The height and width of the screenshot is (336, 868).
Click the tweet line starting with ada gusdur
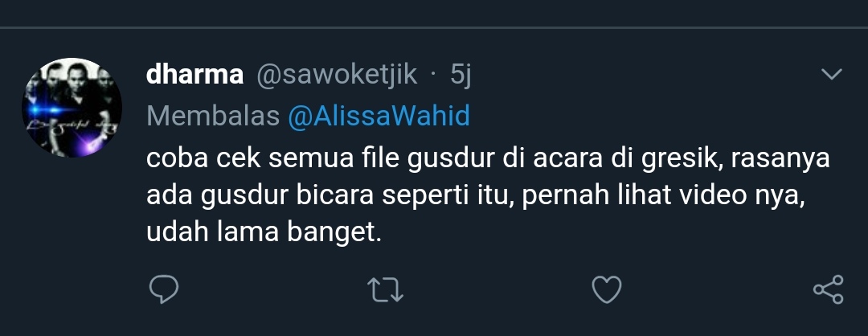coord(475,196)
